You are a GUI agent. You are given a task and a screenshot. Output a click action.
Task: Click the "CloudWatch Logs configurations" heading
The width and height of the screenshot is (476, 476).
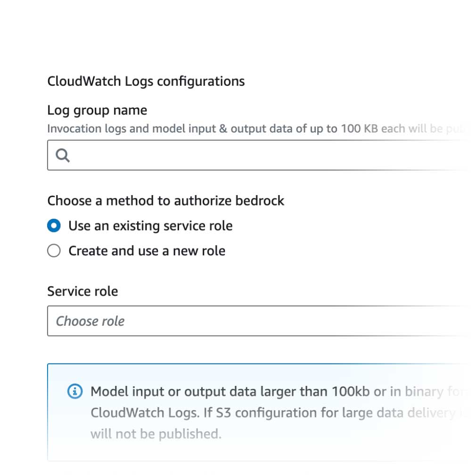[x=146, y=81]
